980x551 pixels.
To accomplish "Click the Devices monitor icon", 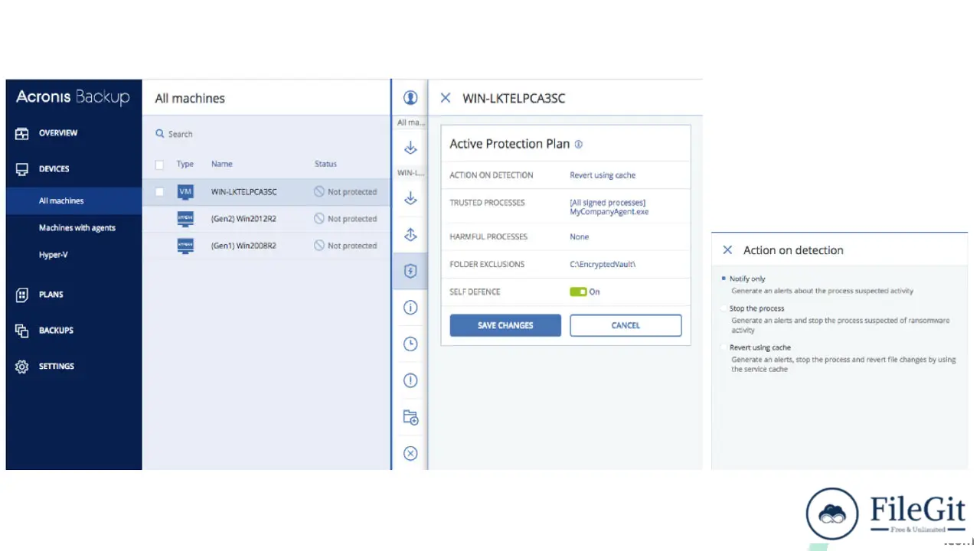I will (22, 169).
